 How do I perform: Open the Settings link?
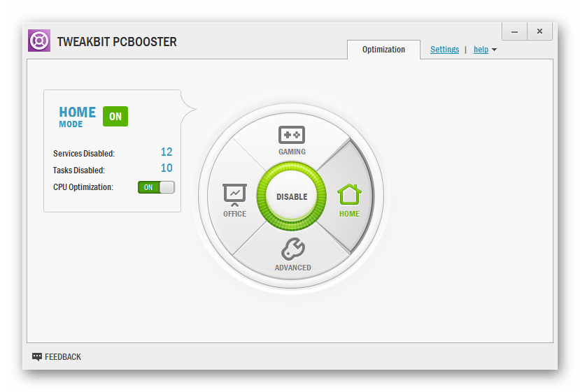pos(444,50)
